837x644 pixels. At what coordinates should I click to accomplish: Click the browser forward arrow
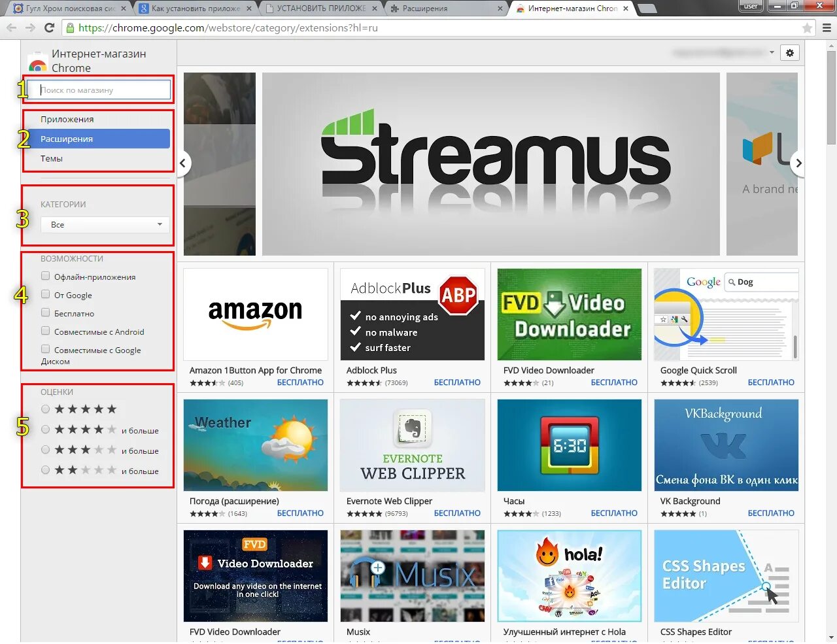tap(30, 28)
